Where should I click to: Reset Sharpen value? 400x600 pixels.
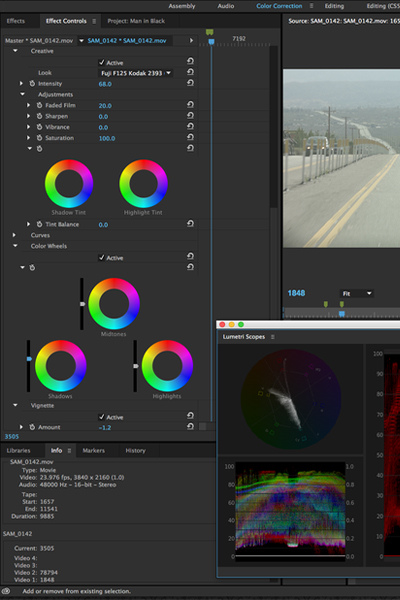[190, 115]
